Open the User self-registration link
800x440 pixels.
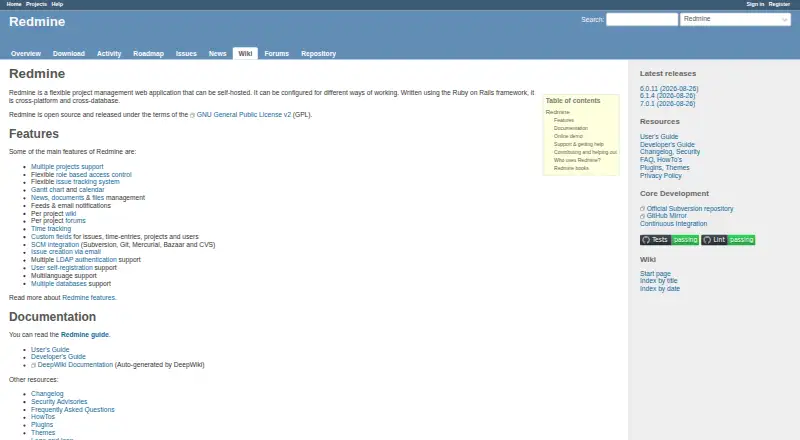point(62,268)
